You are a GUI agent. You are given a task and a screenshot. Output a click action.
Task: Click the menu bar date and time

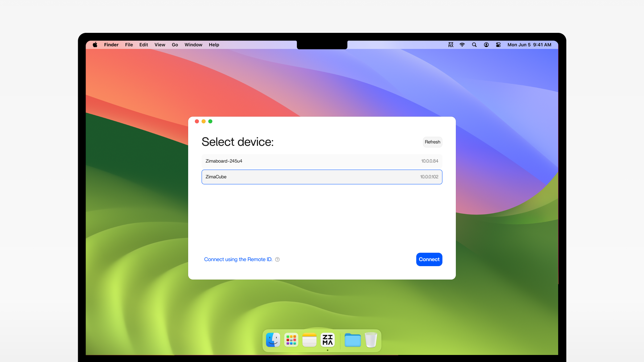[529, 45]
